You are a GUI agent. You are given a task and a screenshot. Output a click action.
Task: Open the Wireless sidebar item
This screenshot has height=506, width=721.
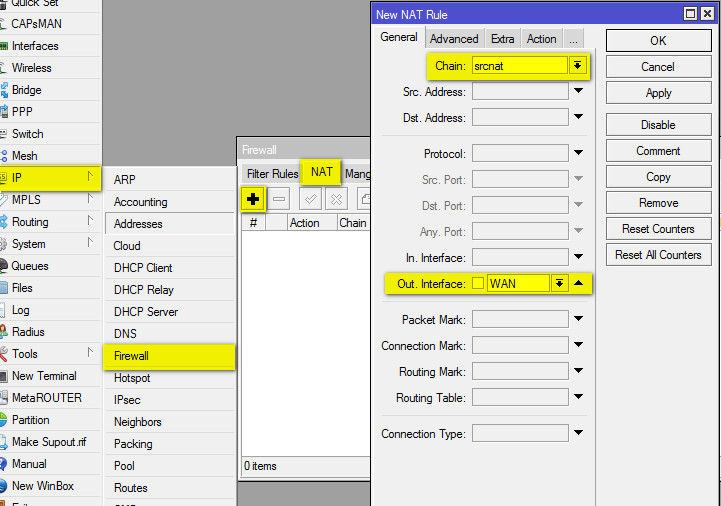(31, 68)
